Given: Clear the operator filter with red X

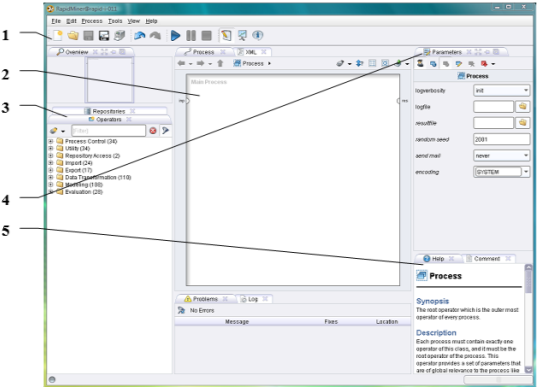Looking at the screenshot, I should click(x=153, y=130).
